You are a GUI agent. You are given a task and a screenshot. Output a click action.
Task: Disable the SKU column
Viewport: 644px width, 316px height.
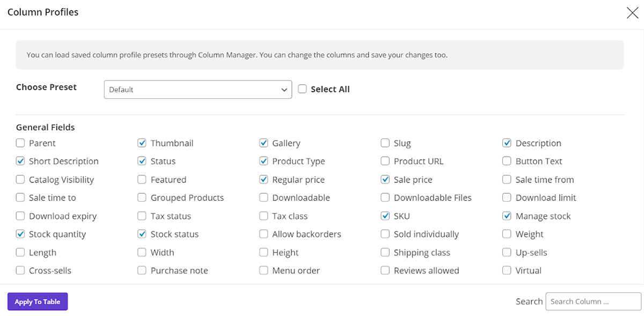[x=385, y=216]
